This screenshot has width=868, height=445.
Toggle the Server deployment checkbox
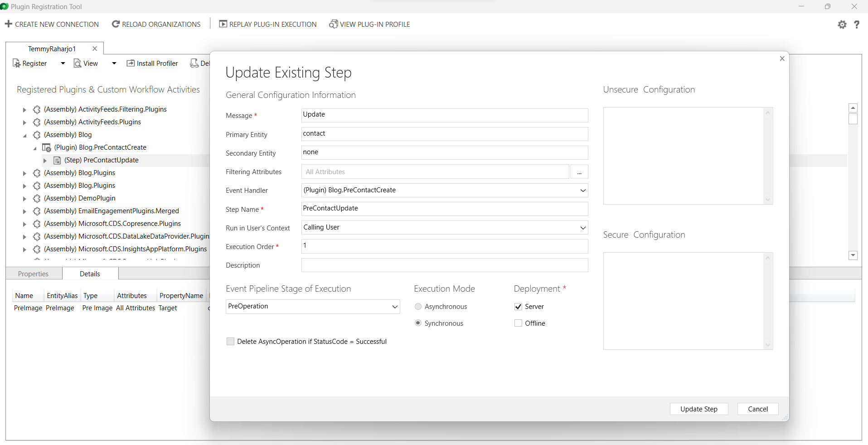click(x=518, y=307)
